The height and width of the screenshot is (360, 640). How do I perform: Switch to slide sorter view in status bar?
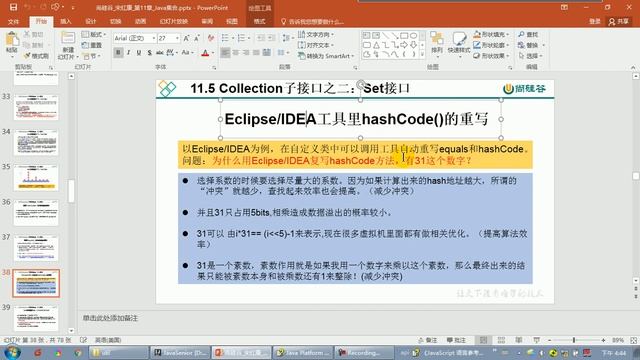click(x=501, y=340)
